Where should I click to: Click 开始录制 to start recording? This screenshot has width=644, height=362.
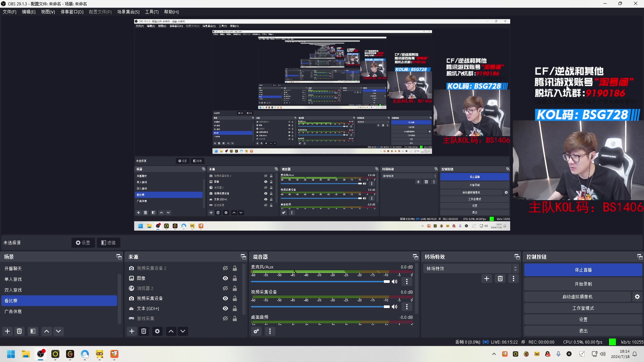pyautogui.click(x=583, y=284)
